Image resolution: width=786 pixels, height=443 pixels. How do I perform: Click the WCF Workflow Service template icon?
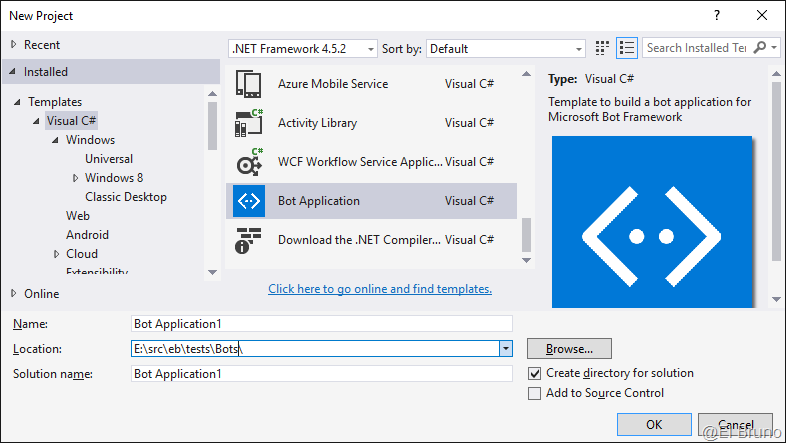(247, 162)
